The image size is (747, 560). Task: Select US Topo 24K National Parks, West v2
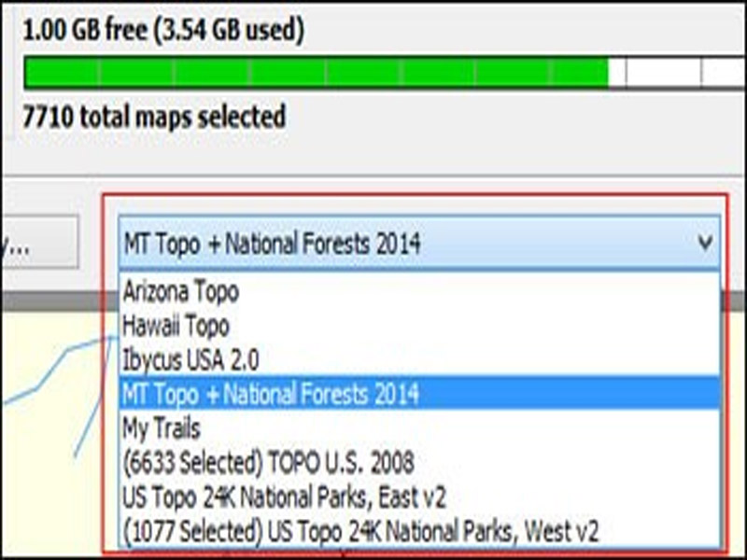pos(360,530)
